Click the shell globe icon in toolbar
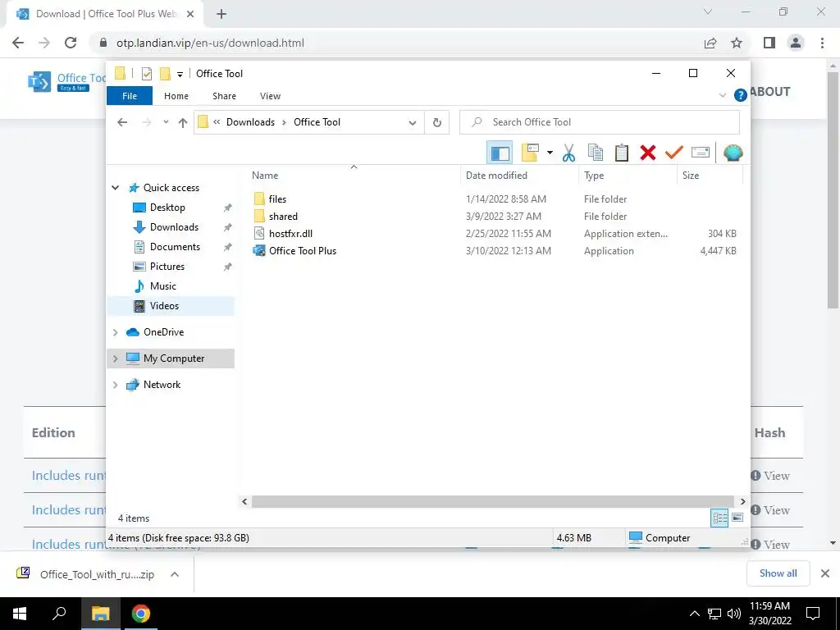 coord(733,153)
